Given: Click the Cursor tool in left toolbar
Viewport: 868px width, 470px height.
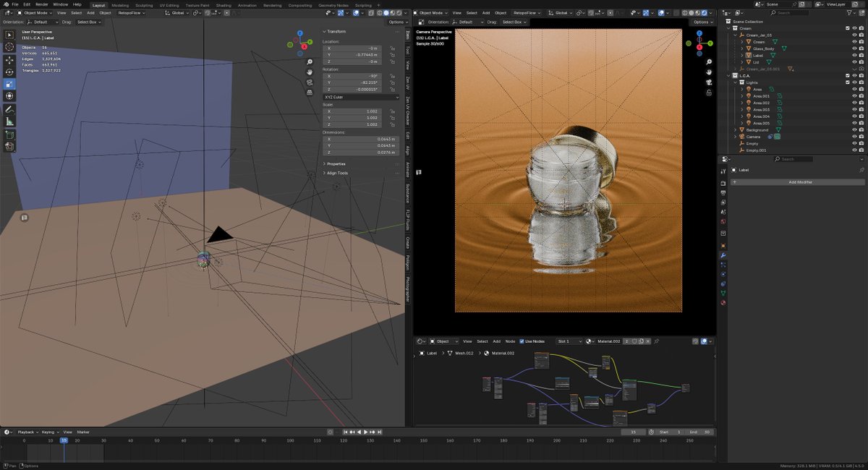Looking at the screenshot, I should tap(10, 46).
